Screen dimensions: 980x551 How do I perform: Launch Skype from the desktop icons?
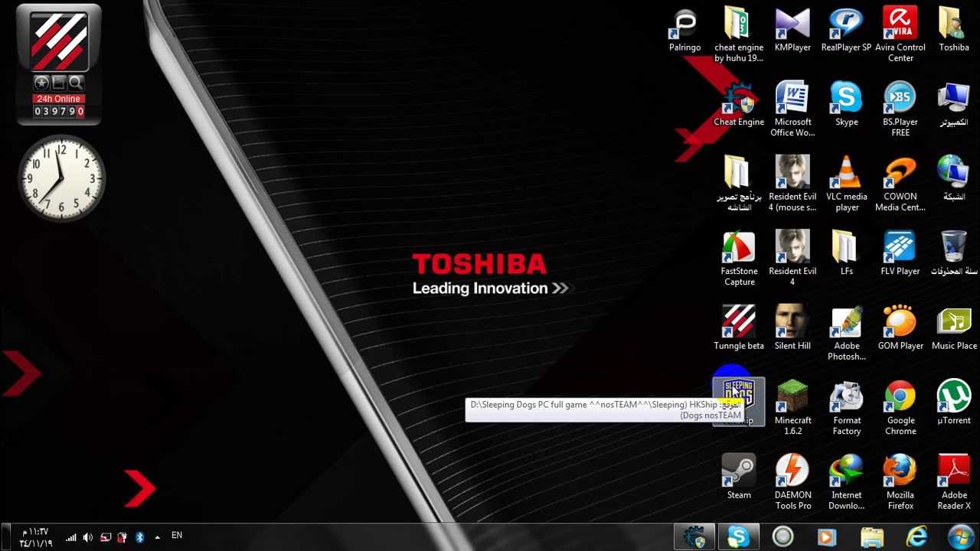(x=846, y=105)
